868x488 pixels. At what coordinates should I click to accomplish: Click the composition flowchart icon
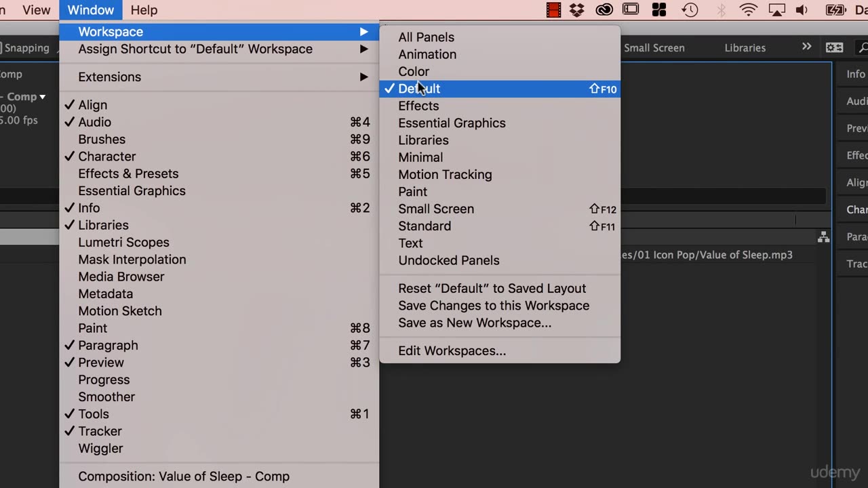(823, 237)
